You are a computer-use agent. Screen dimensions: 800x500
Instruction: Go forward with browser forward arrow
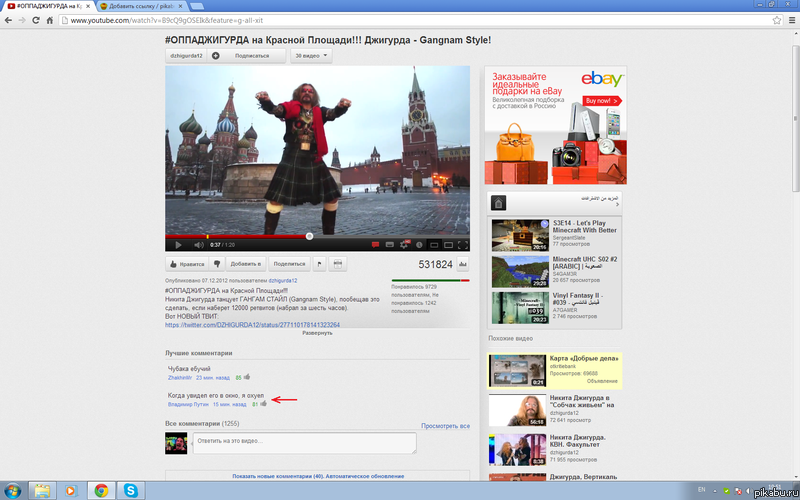(22, 20)
